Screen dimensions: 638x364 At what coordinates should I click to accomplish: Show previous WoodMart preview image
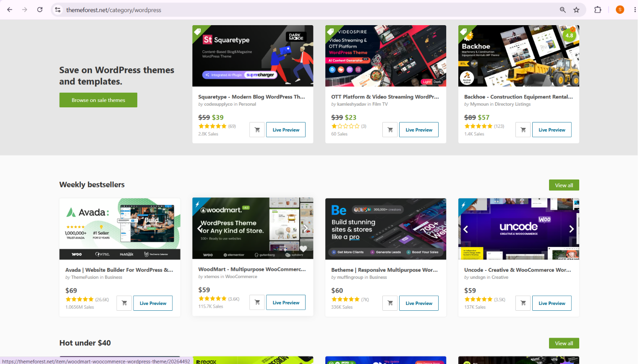pos(200,229)
